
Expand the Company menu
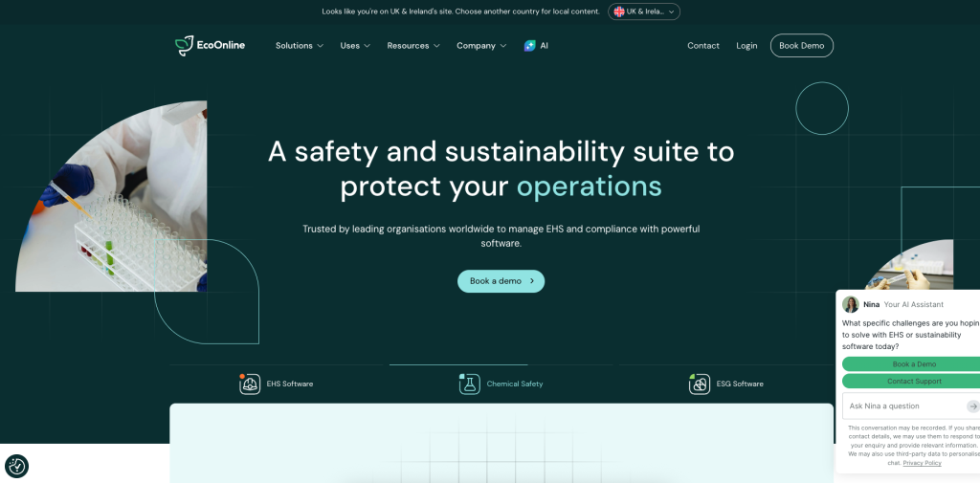point(481,46)
